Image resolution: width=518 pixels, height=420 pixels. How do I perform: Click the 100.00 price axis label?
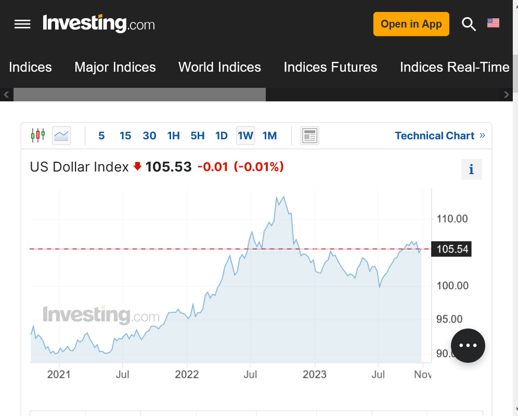452,285
